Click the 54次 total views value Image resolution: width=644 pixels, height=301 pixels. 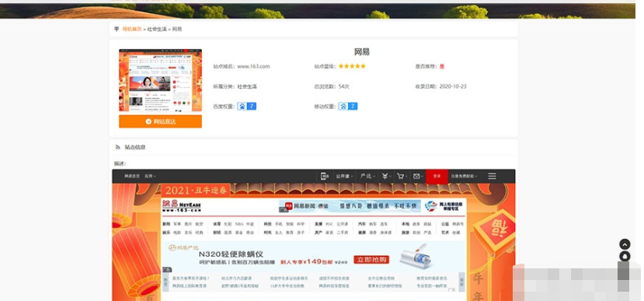tap(344, 86)
